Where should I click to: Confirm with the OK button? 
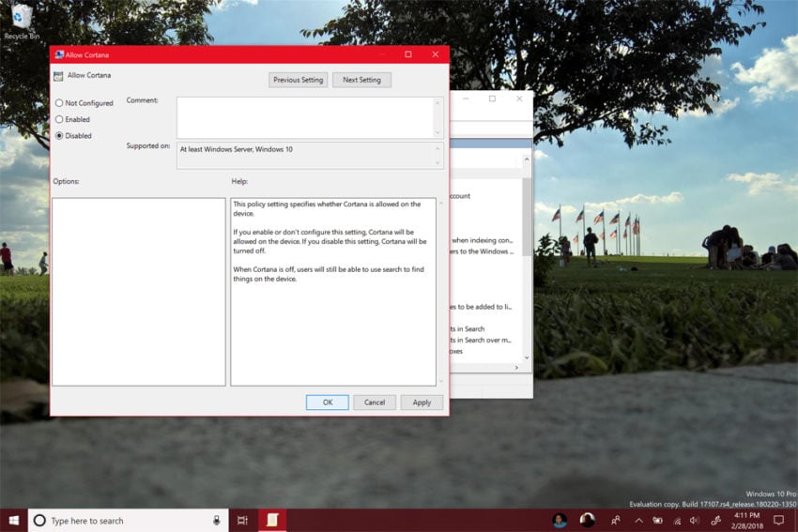[328, 403]
